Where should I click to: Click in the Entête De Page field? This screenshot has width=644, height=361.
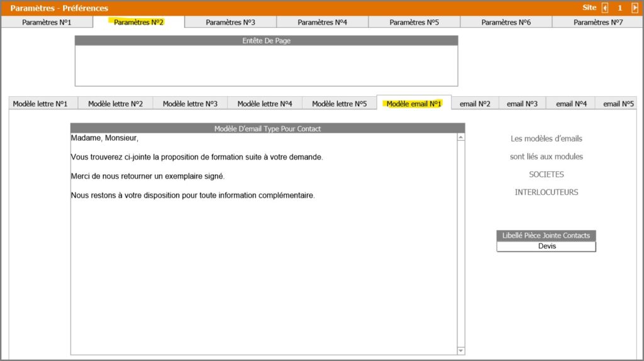tap(266, 65)
